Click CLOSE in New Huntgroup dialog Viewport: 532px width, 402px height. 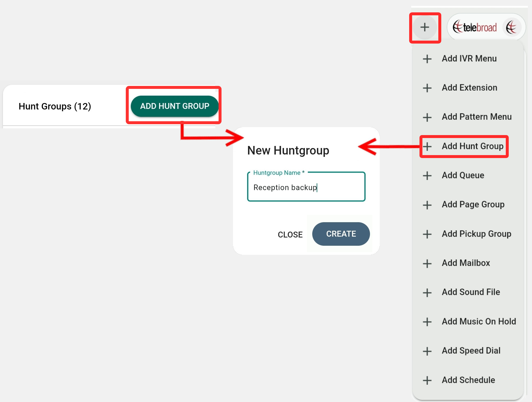290,235
